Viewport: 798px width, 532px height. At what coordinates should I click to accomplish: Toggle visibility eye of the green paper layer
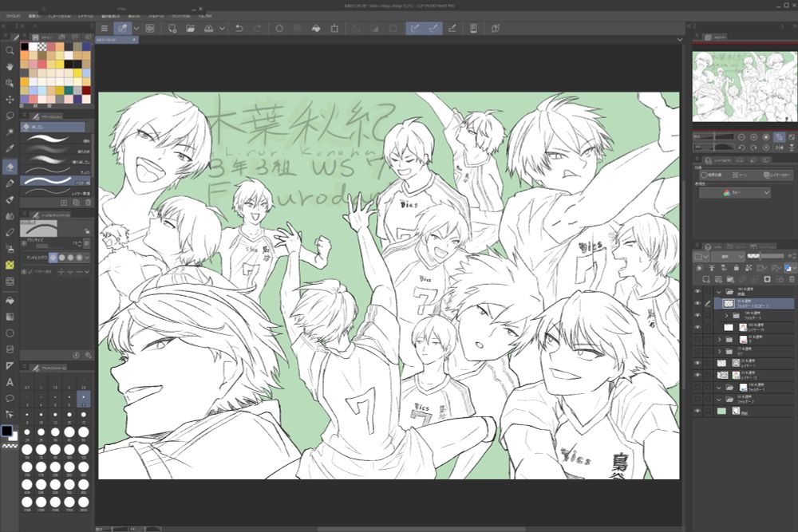point(697,411)
